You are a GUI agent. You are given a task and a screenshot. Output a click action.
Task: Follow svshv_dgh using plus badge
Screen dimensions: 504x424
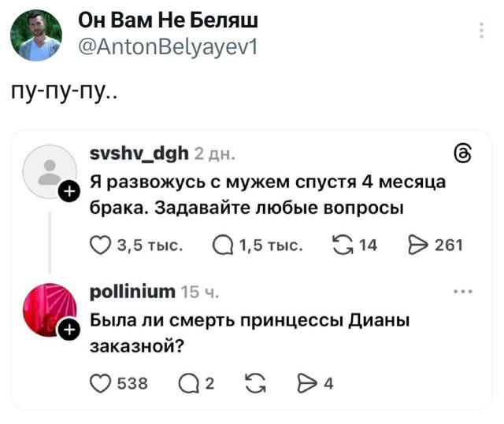pyautogui.click(x=69, y=191)
